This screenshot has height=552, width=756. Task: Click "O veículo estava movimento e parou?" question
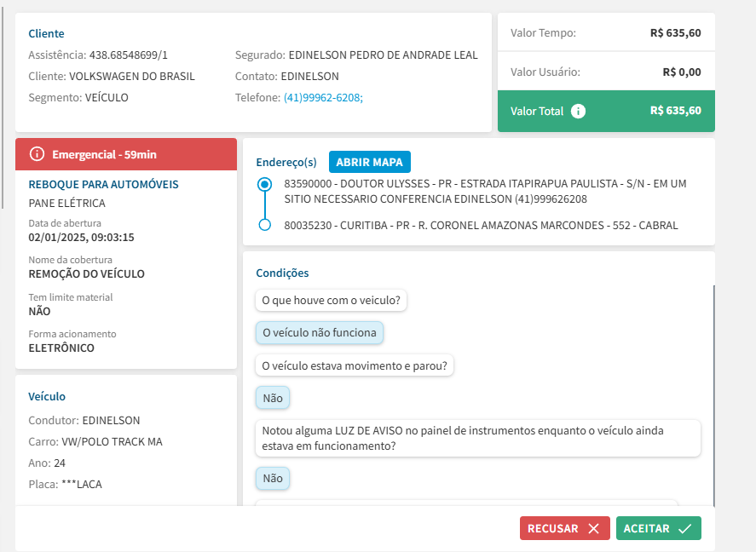coord(355,365)
